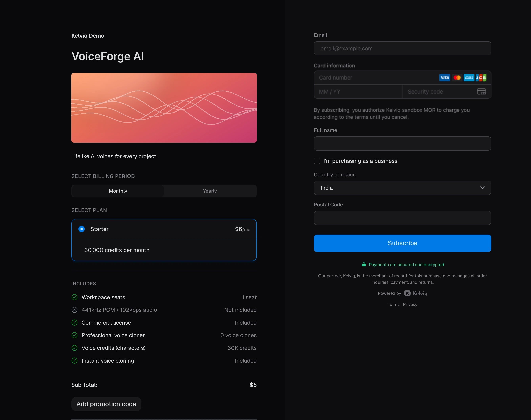Image resolution: width=531 pixels, height=420 pixels.
Task: Focus the MM / YY expiry field
Action: click(358, 92)
